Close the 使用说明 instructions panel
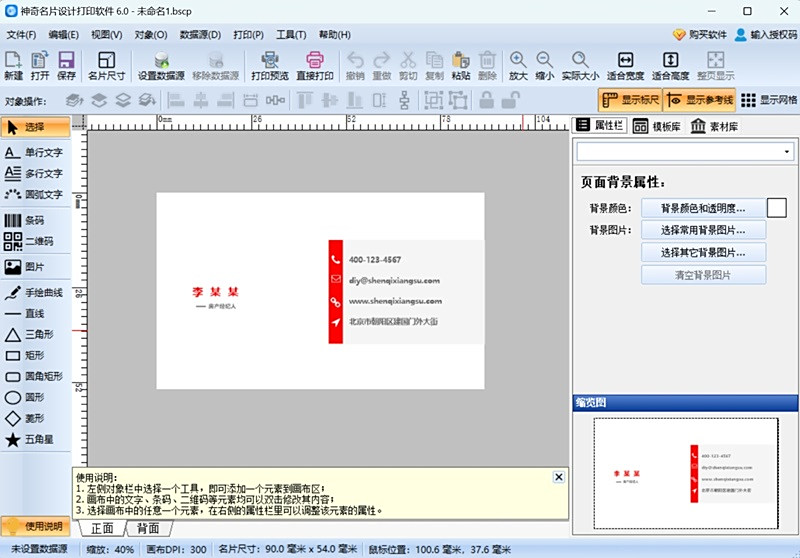The image size is (800, 558). coord(558,477)
